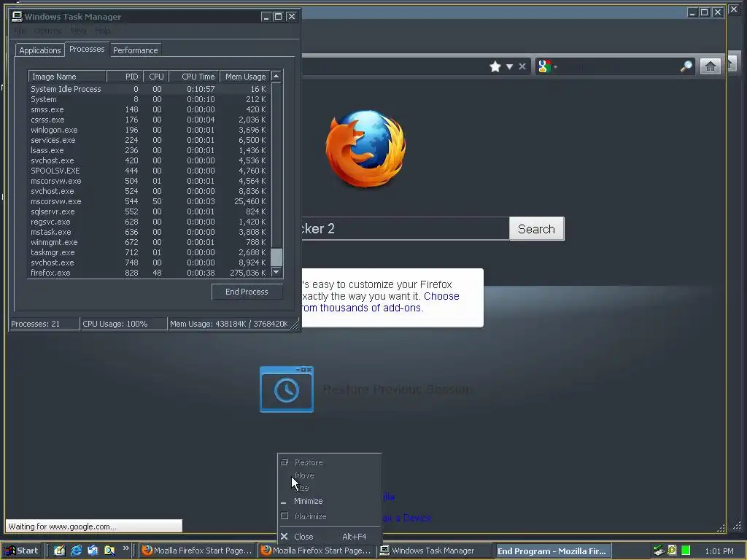Click the magnifying glass search icon
The image size is (747, 560).
[x=686, y=66]
